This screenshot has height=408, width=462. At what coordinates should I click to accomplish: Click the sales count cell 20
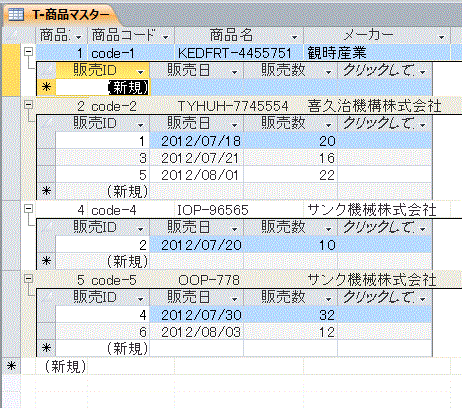coord(290,141)
